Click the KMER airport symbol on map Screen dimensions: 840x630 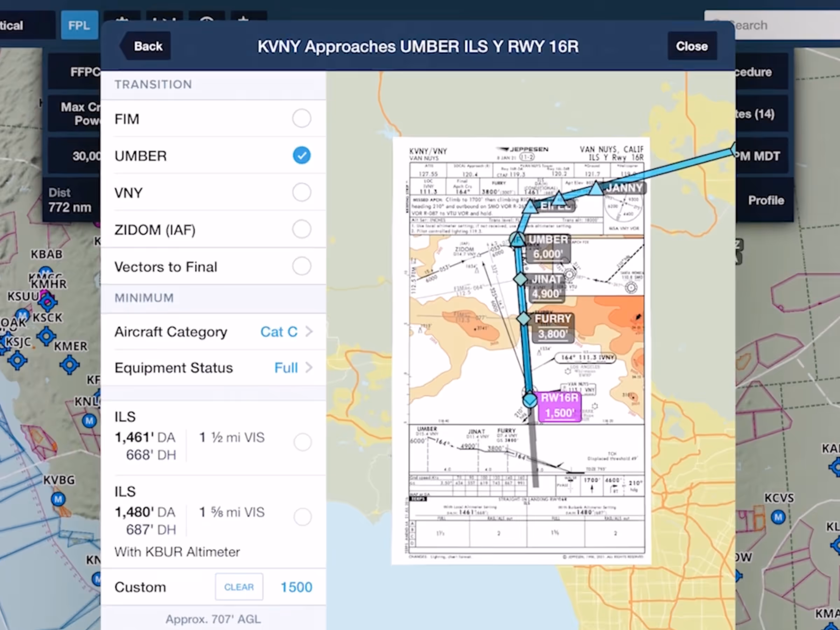70,365
